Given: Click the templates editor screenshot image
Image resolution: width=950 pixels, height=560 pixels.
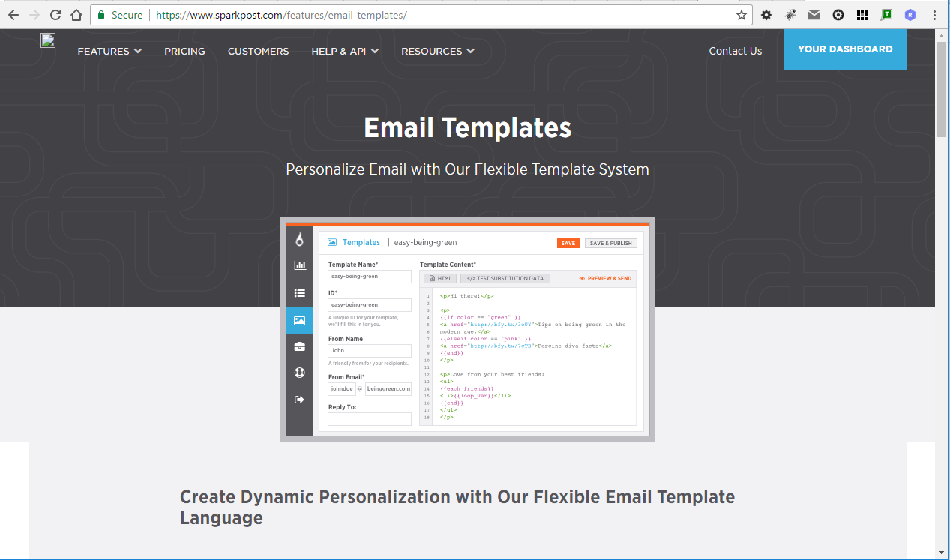Looking at the screenshot, I should point(468,329).
